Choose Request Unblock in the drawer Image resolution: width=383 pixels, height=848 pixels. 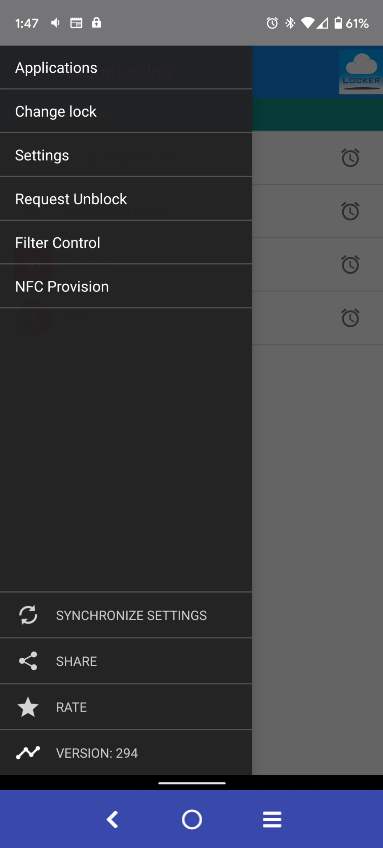[126, 199]
